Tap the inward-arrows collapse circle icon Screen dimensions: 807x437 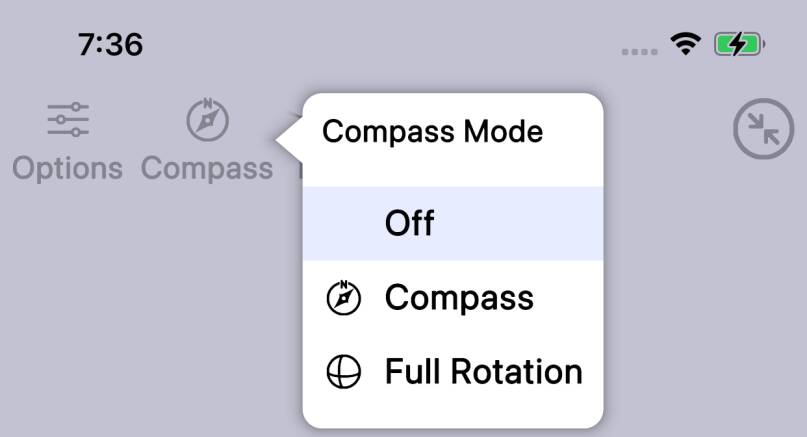[x=763, y=130]
